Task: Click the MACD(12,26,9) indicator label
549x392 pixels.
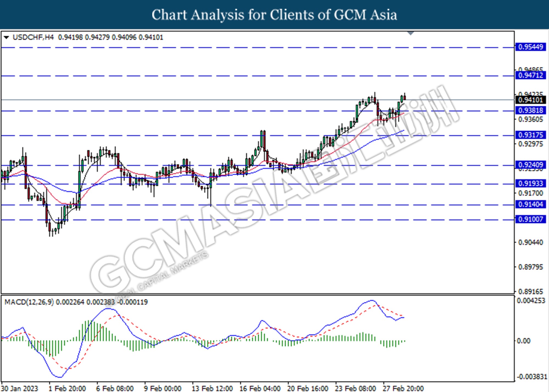Action: click(29, 302)
